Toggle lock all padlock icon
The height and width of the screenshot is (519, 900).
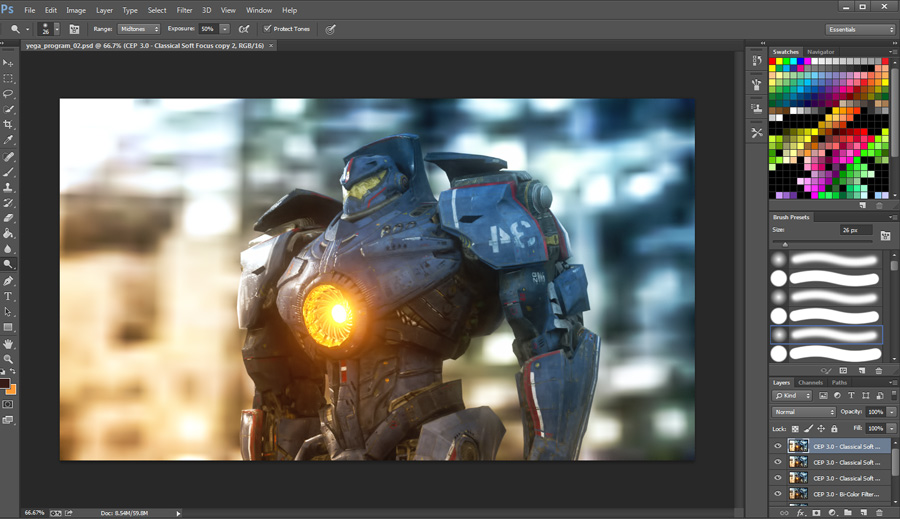835,429
